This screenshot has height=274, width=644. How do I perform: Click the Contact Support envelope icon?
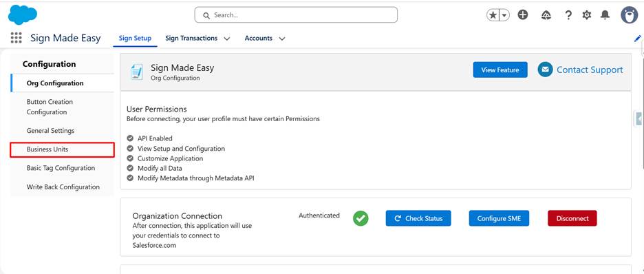pos(545,70)
